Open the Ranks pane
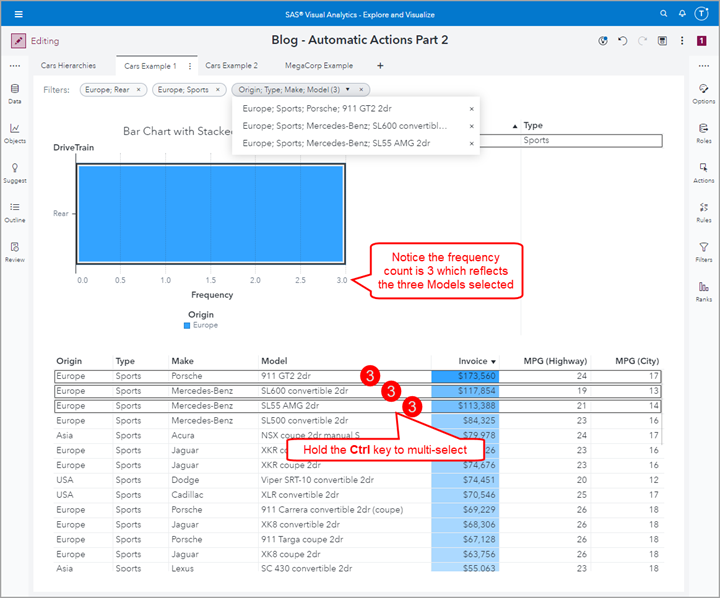 pyautogui.click(x=704, y=290)
